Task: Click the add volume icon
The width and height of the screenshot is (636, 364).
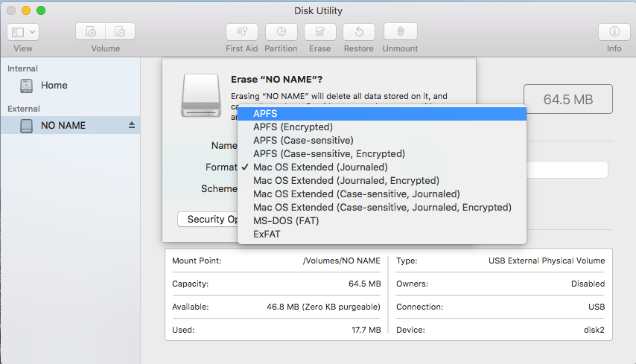Action: (x=91, y=32)
